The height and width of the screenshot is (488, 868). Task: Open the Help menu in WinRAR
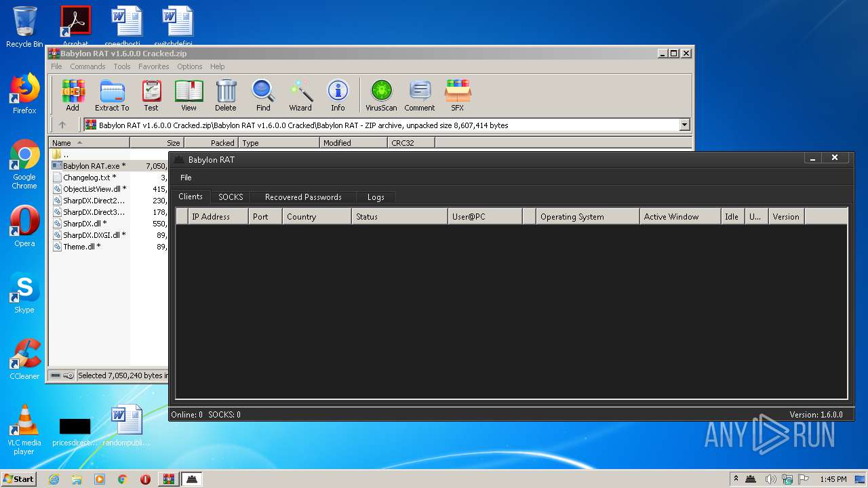click(217, 66)
